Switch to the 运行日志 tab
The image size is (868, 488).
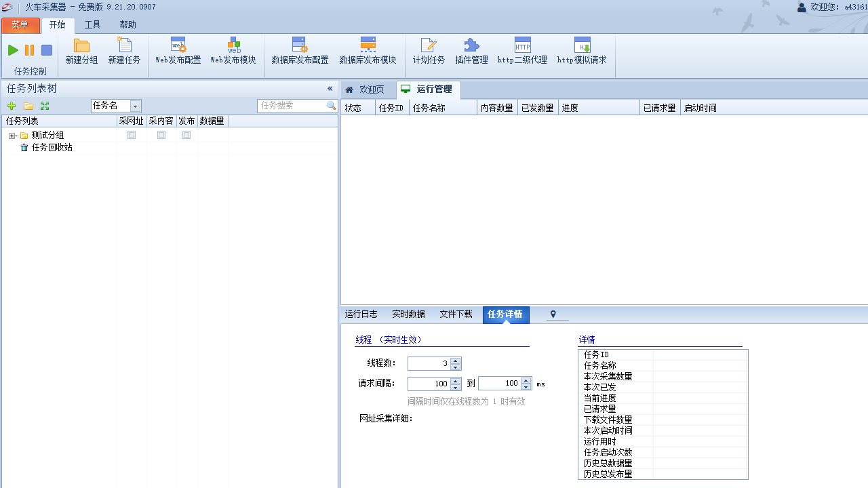pos(361,314)
